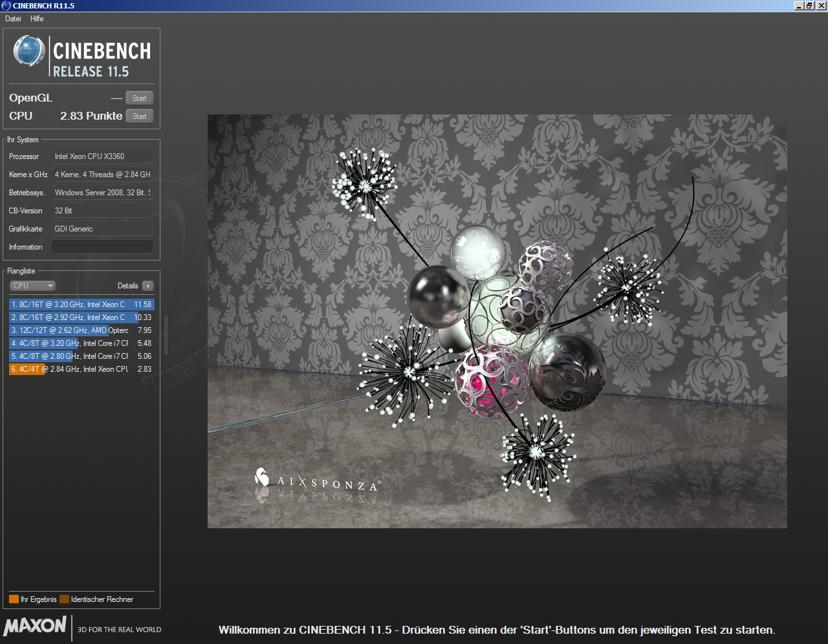Open ranking Details with the arrow button
Screen dimensions: 828x644
(148, 286)
